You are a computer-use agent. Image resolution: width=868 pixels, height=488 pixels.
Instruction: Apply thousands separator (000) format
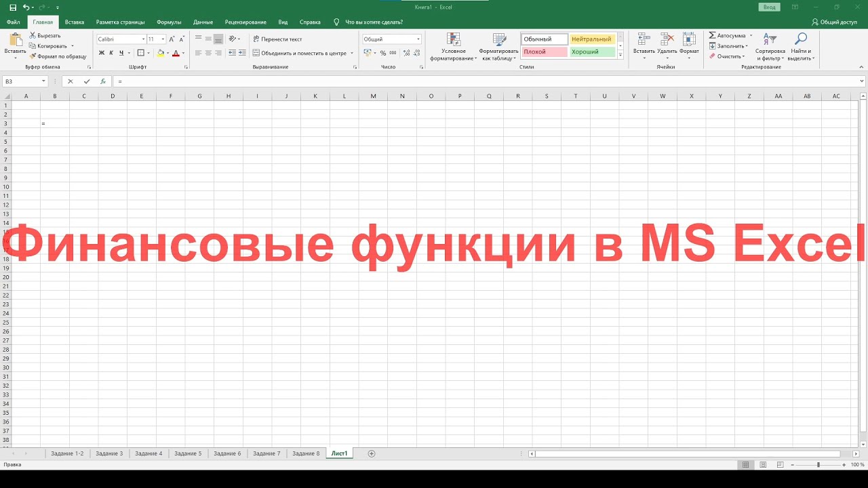393,53
